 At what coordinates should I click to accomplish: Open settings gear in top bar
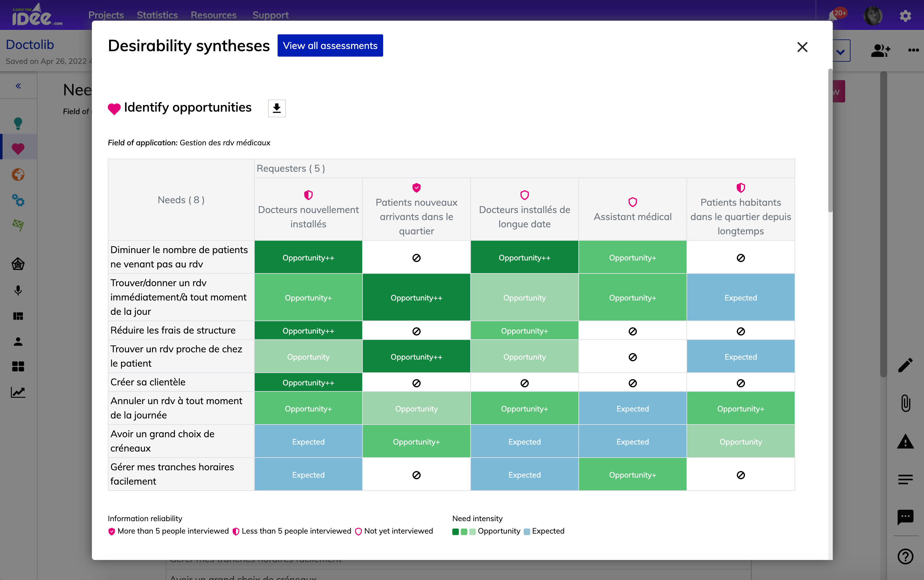click(x=905, y=16)
